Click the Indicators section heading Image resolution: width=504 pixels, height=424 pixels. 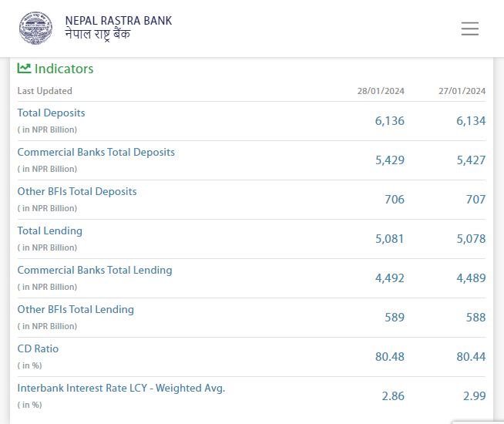(63, 69)
